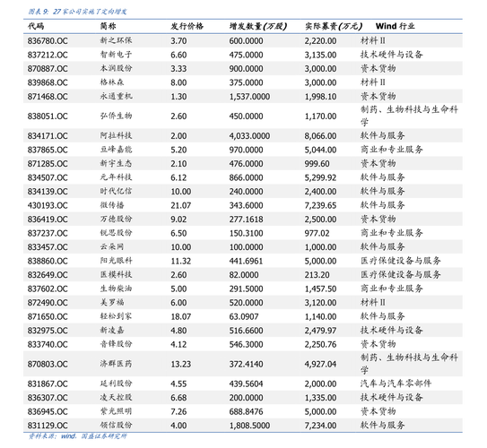The height and width of the screenshot is (448, 487).
Task: Click company name '云朵网'
Action: click(x=112, y=246)
